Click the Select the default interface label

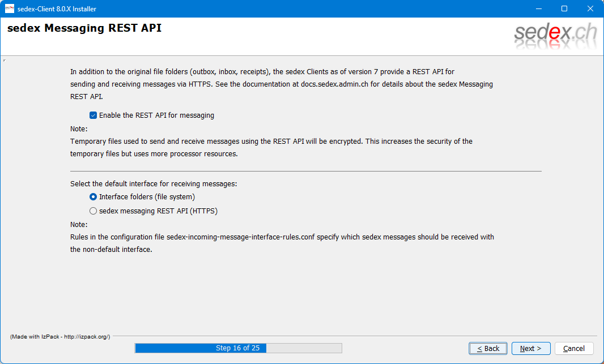[x=154, y=184]
